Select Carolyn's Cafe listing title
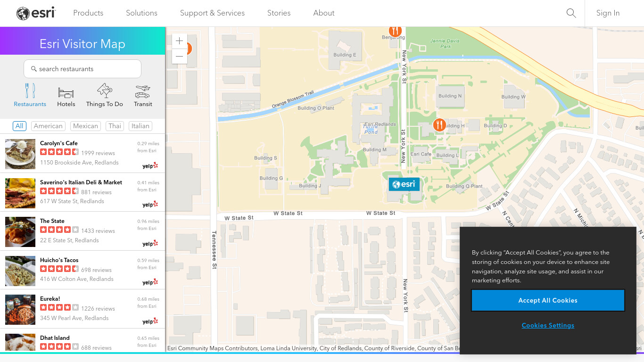Image resolution: width=644 pixels, height=362 pixels. click(59, 143)
